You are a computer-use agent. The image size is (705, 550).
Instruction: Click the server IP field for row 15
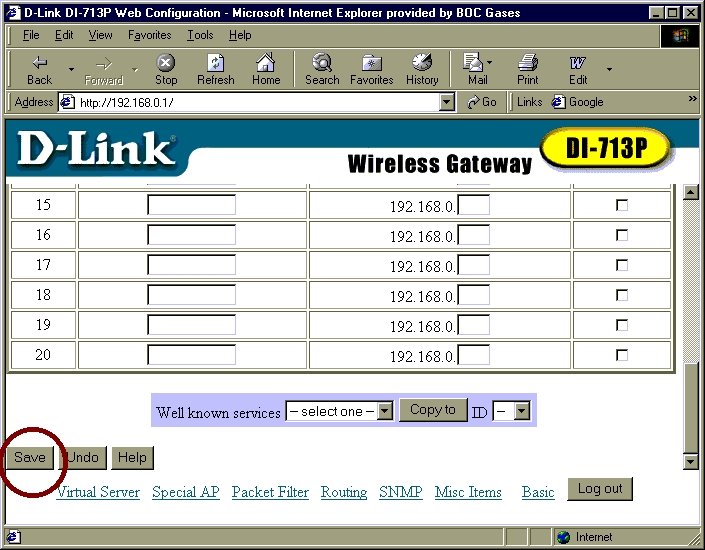coord(473,205)
